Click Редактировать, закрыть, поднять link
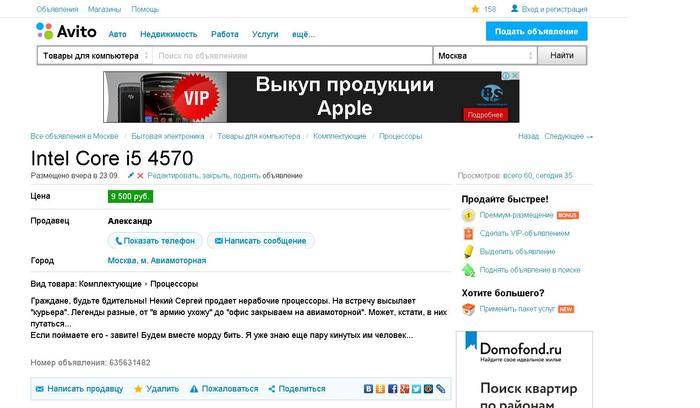Image resolution: width=700 pixels, height=408 pixels. coord(204,176)
